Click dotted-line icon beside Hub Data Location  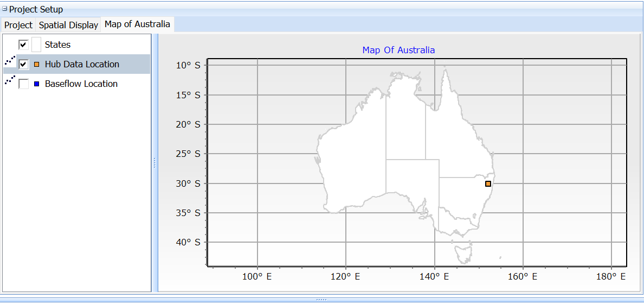(x=10, y=60)
